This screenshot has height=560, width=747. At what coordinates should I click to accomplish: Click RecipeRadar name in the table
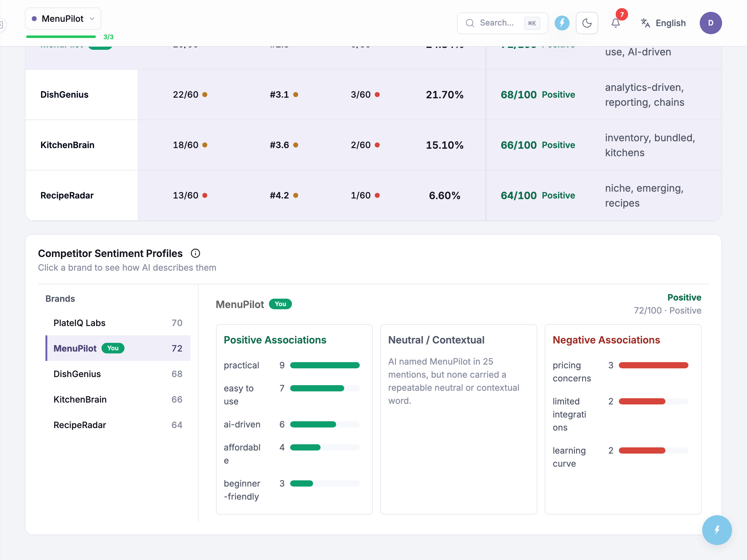pos(67,195)
